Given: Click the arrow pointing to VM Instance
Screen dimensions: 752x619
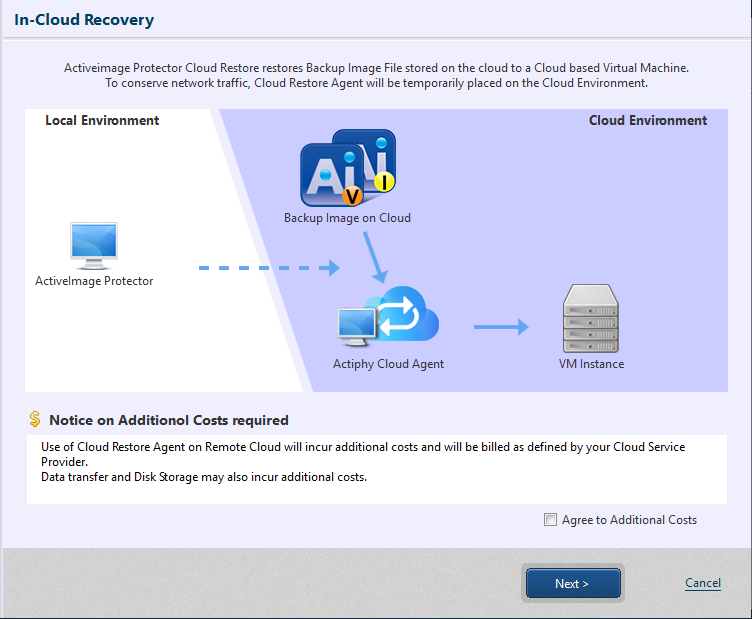Looking at the screenshot, I should click(501, 326).
